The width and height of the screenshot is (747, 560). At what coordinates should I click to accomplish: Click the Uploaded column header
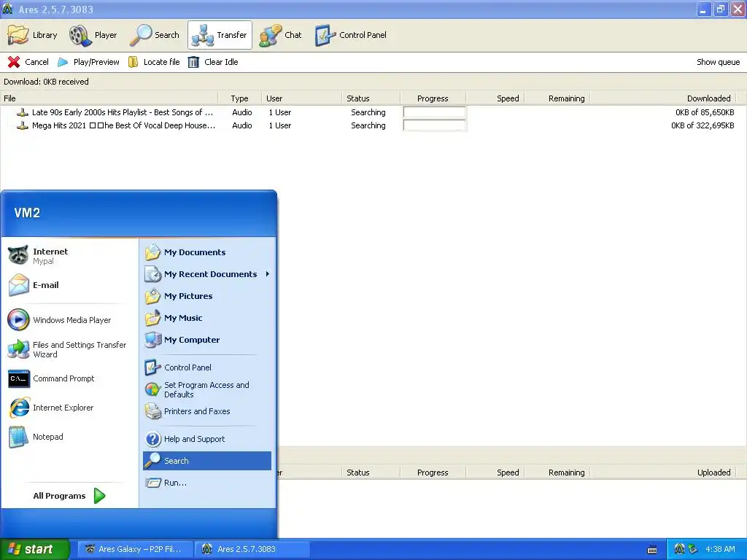click(664, 472)
